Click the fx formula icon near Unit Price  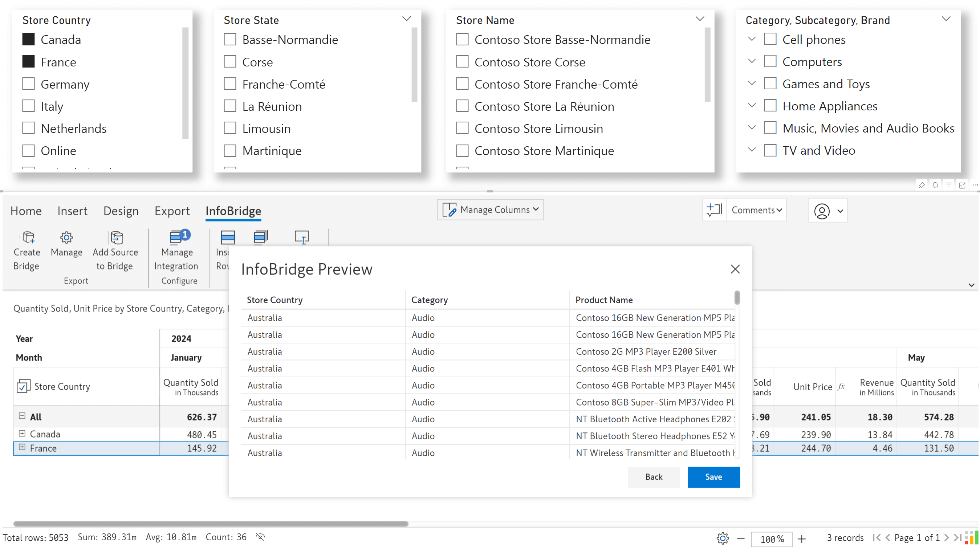[841, 387]
